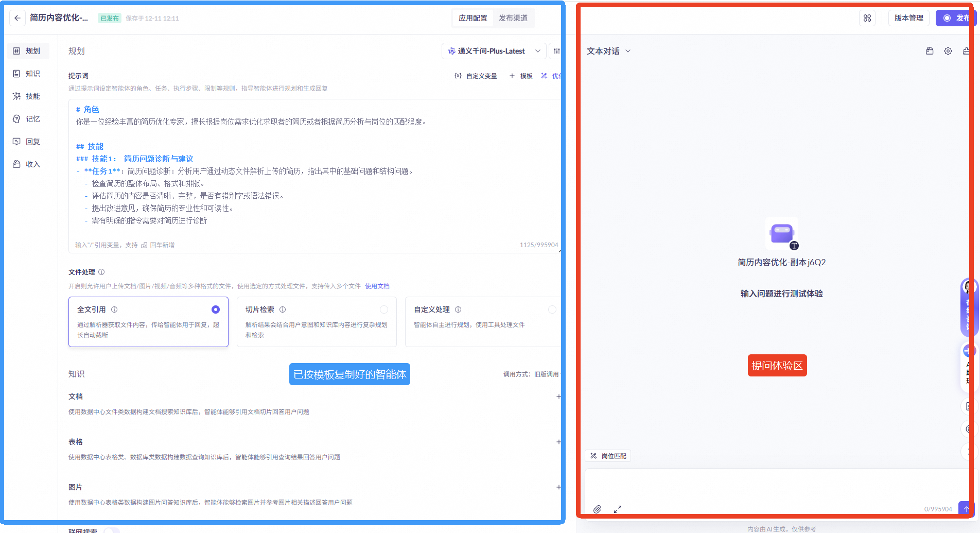Click the 输入问题进行测试体验 heading
The image size is (980, 533).
(782, 294)
